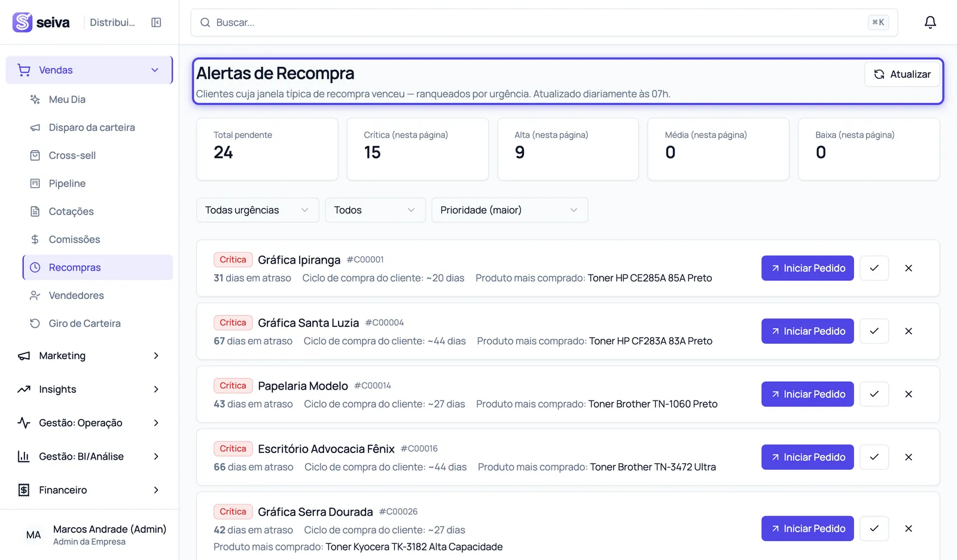The width and height of the screenshot is (957, 560).
Task: Open Vendedores page
Action: 97,295
